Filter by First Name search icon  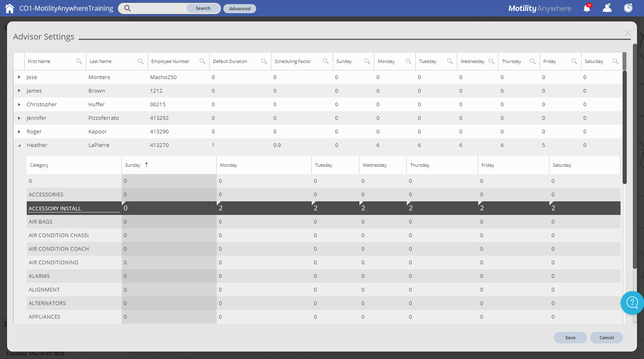point(79,61)
